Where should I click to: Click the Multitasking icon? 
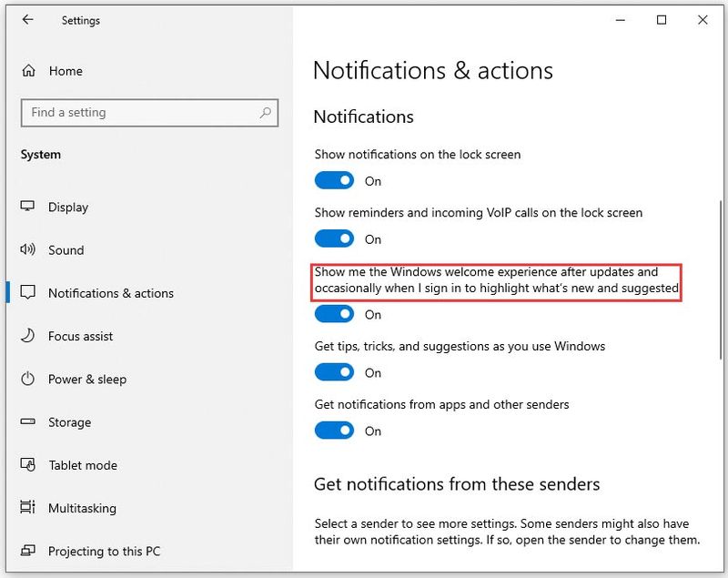point(28,507)
